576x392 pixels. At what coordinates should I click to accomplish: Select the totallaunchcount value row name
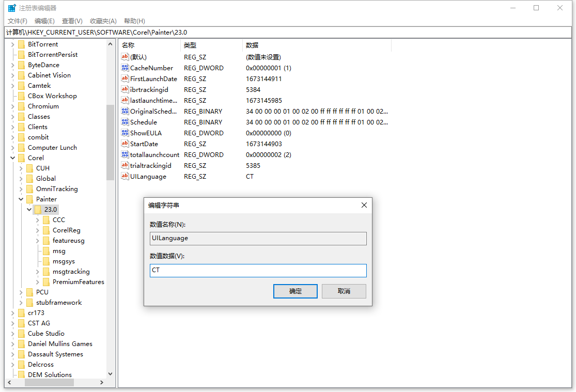[154, 154]
